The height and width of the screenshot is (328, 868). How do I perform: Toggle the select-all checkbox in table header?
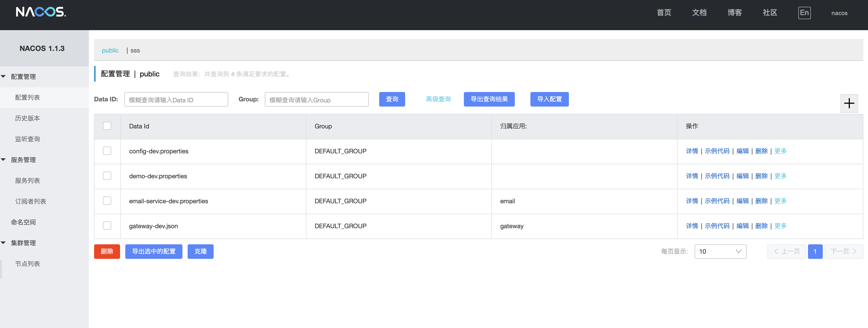click(x=107, y=126)
